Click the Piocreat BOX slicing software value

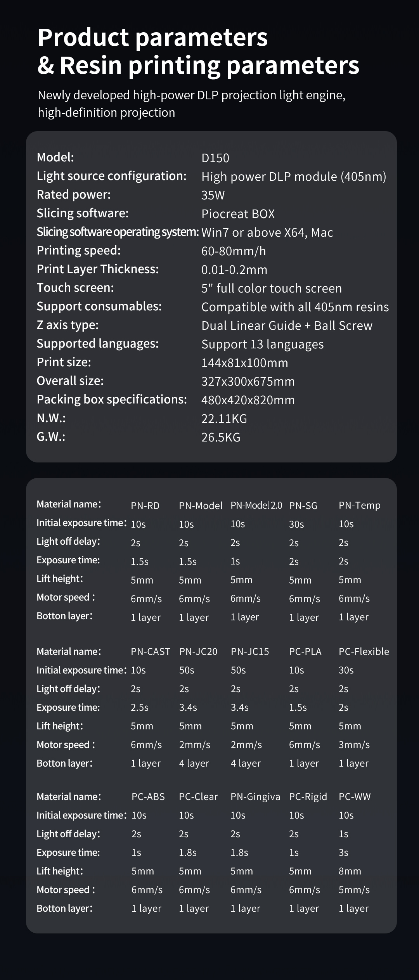(238, 214)
